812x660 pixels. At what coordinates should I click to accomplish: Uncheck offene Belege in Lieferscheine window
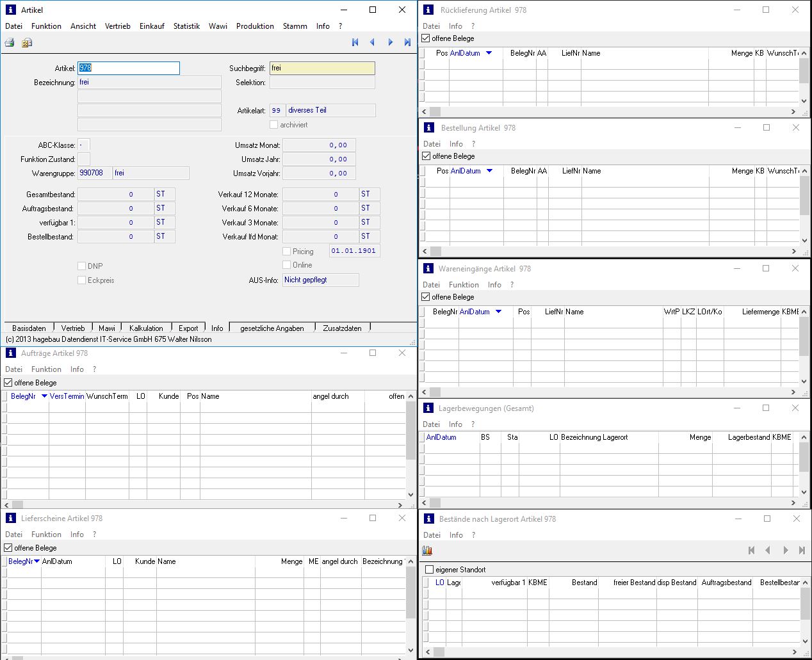[x=8, y=548]
